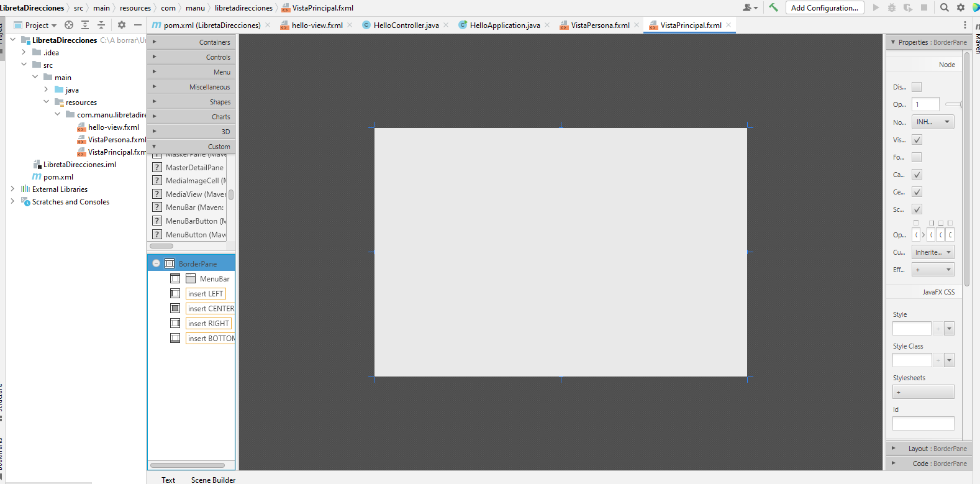Open the Project view selector dropdown

click(35, 25)
